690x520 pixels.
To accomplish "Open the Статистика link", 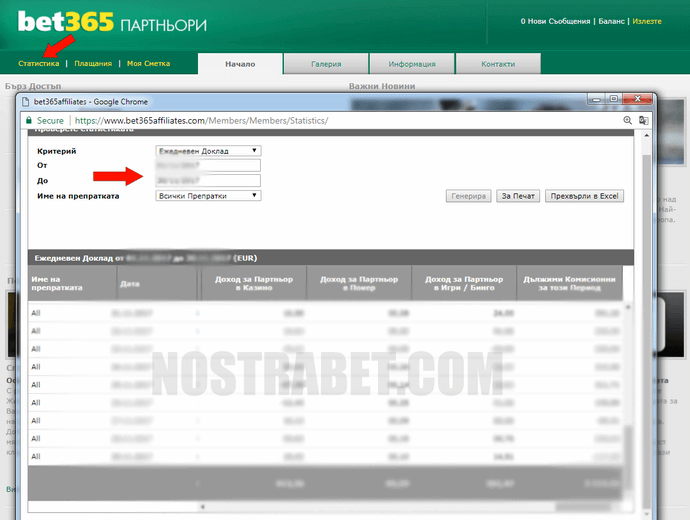I will coord(39,63).
